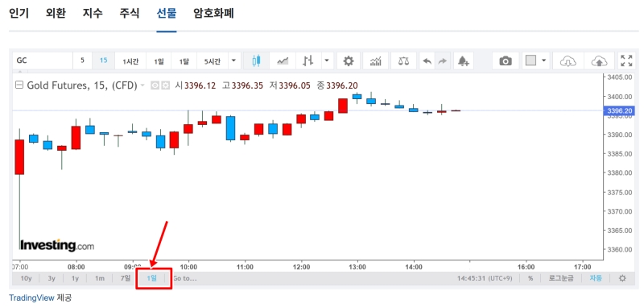Click the layout square swatch
This screenshot has width=644, height=308.
point(531,60)
